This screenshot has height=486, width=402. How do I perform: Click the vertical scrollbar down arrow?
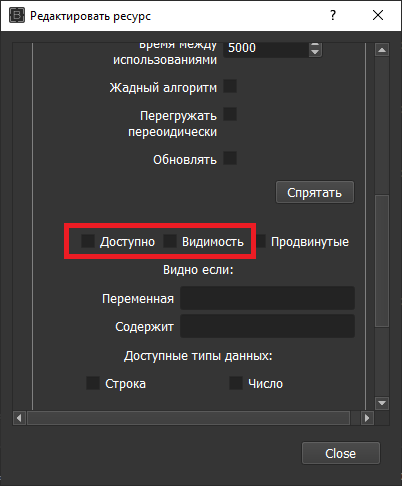click(382, 403)
